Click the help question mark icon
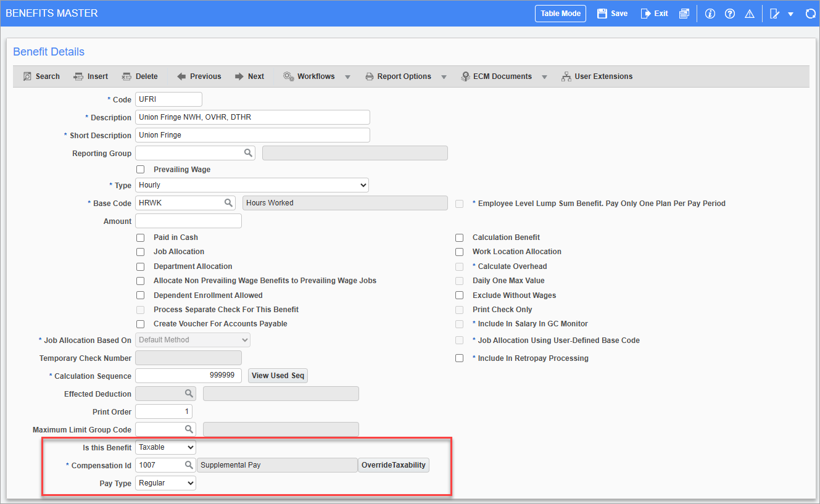This screenshot has height=504, width=820. [730, 14]
